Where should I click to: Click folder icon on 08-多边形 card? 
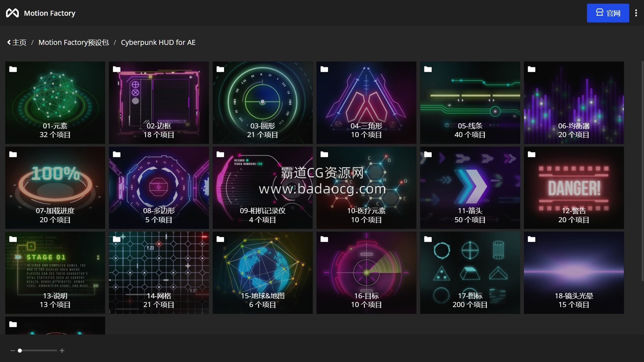117,155
